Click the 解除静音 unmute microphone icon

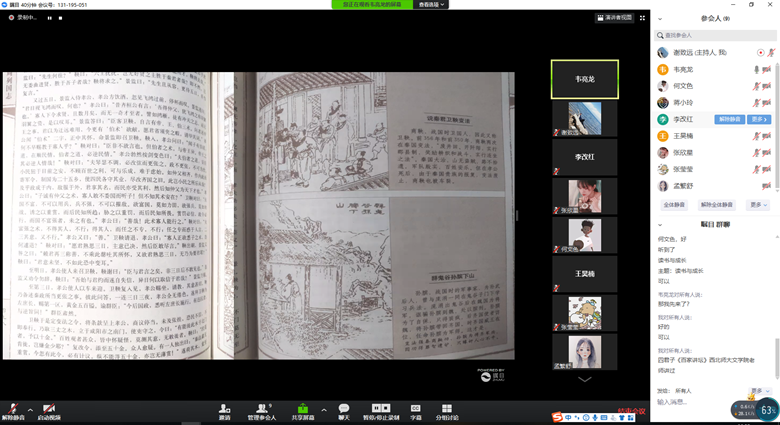point(12,409)
